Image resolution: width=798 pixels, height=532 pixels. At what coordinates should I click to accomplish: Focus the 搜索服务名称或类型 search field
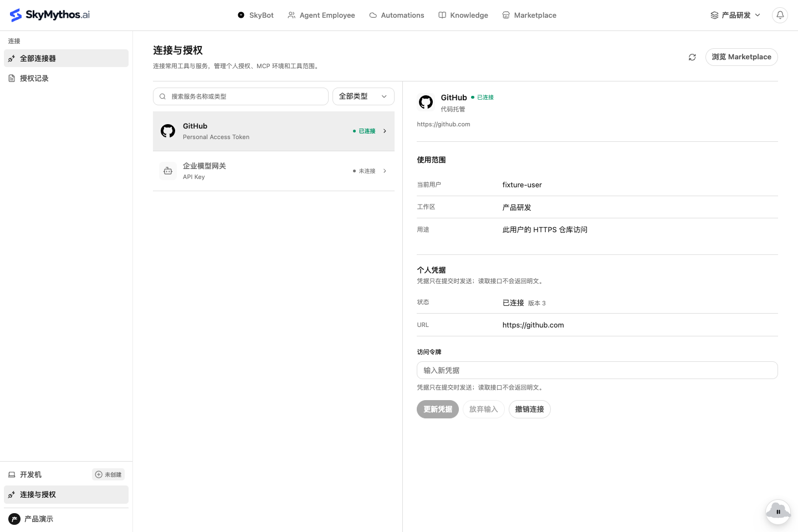point(241,96)
